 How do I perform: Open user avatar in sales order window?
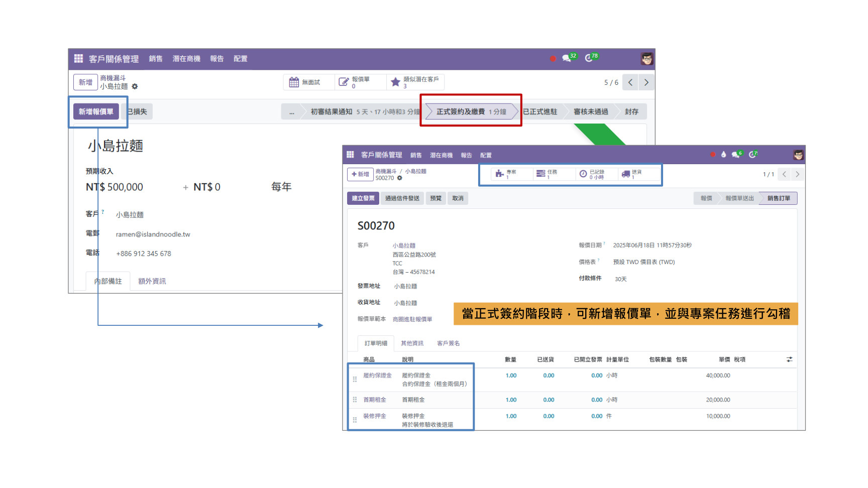[798, 155]
